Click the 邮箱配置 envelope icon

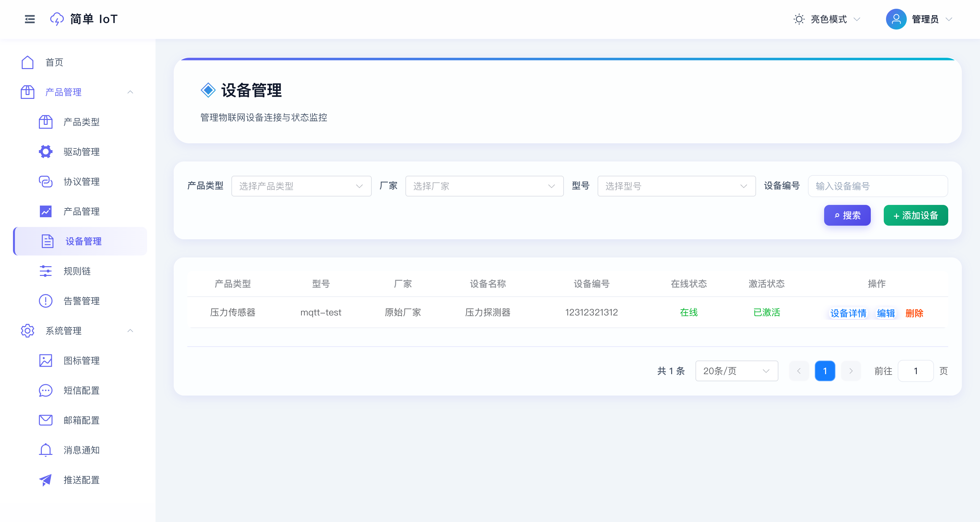coord(46,420)
